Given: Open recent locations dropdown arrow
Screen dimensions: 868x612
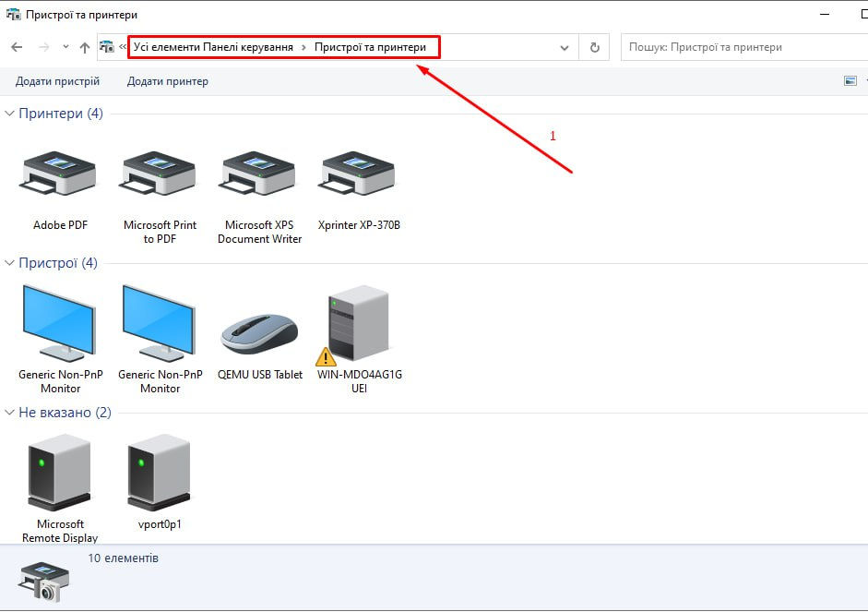Looking at the screenshot, I should [65, 47].
